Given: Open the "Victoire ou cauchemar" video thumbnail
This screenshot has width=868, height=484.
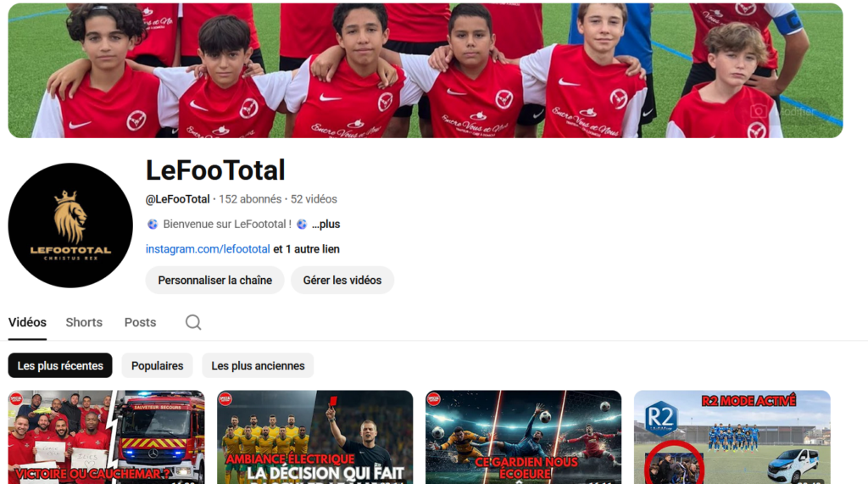Looking at the screenshot, I should (x=106, y=437).
